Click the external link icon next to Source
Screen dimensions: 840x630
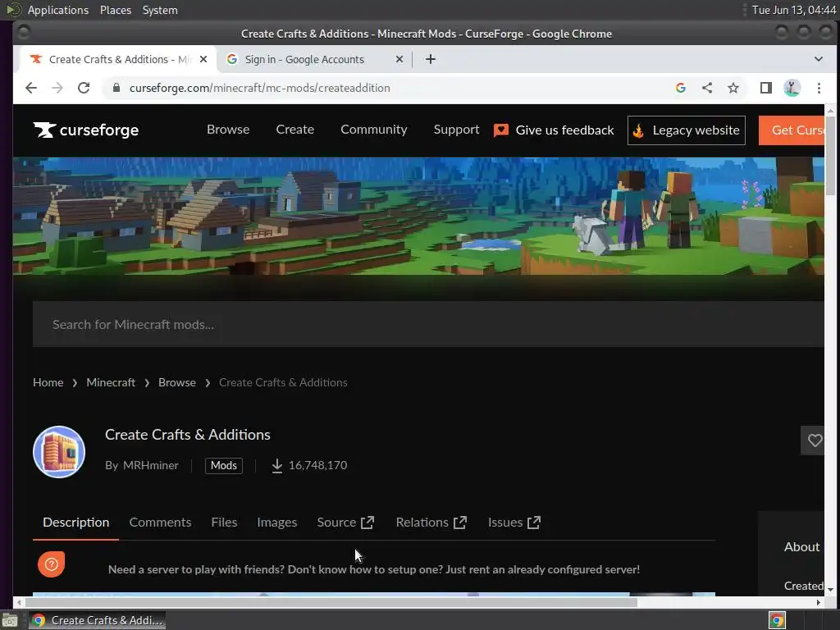coord(367,523)
